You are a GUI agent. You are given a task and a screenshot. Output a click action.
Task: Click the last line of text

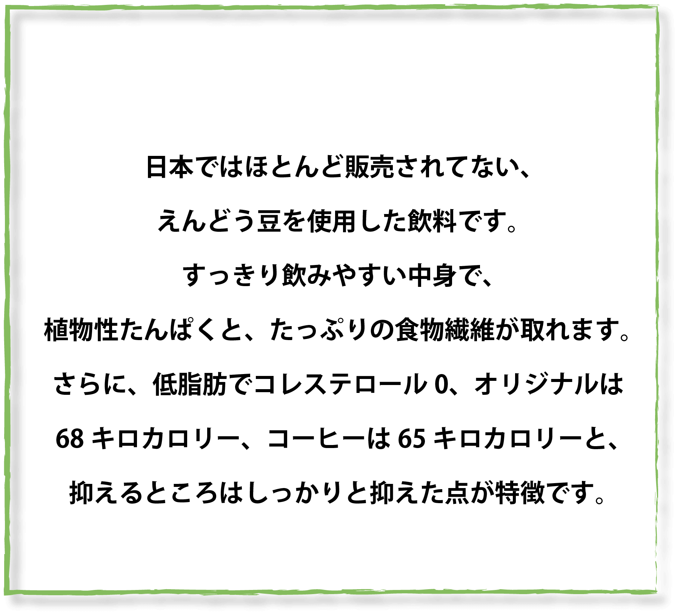click(338, 494)
